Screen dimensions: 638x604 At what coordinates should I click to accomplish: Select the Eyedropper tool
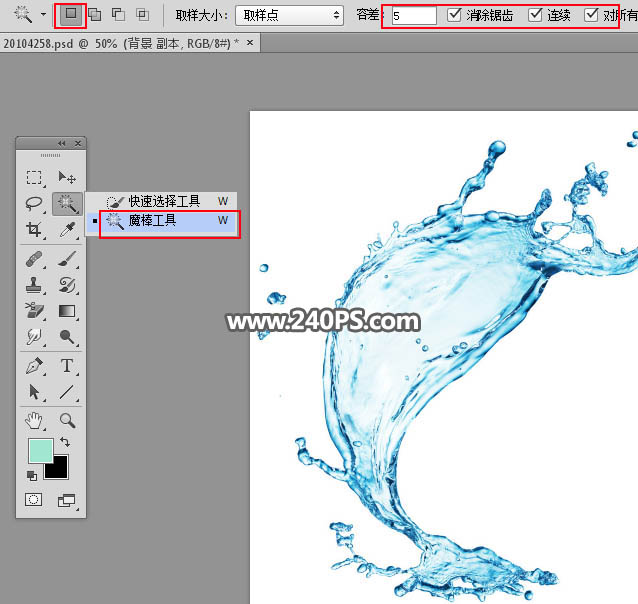point(67,230)
